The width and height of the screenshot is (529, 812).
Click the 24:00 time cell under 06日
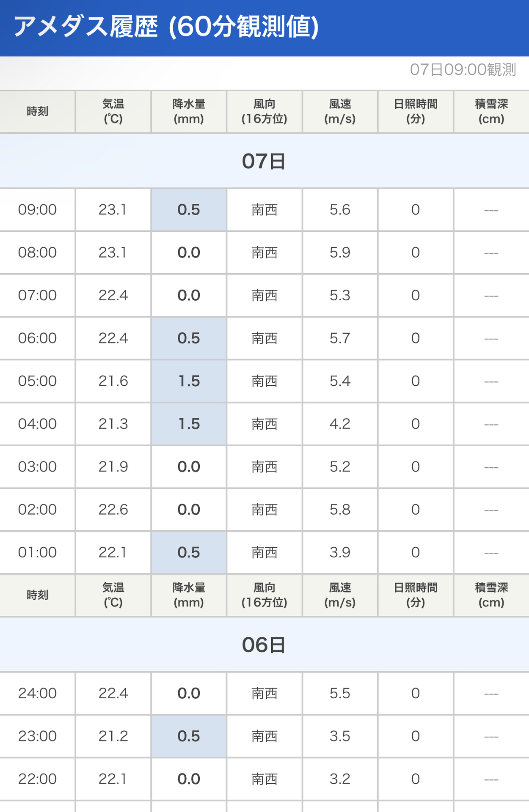[38, 694]
